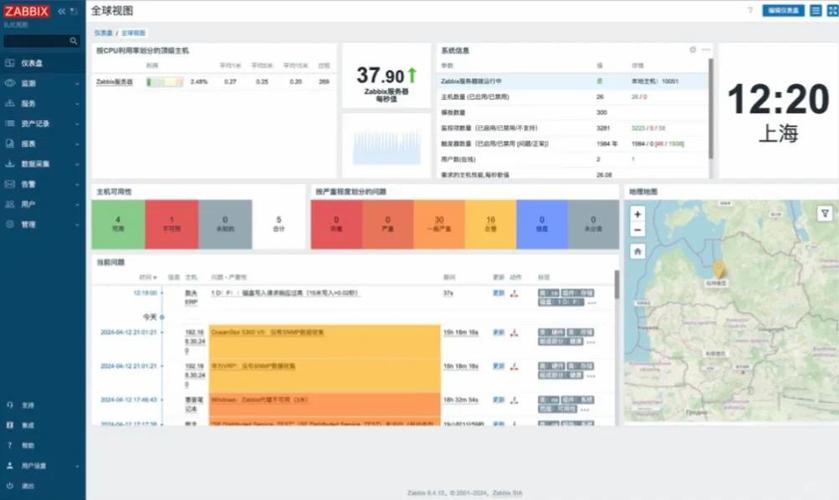Image resolution: width=839 pixels, height=500 pixels.
Task: Click the Zabbix server host link in CPU widget
Action: (114, 82)
